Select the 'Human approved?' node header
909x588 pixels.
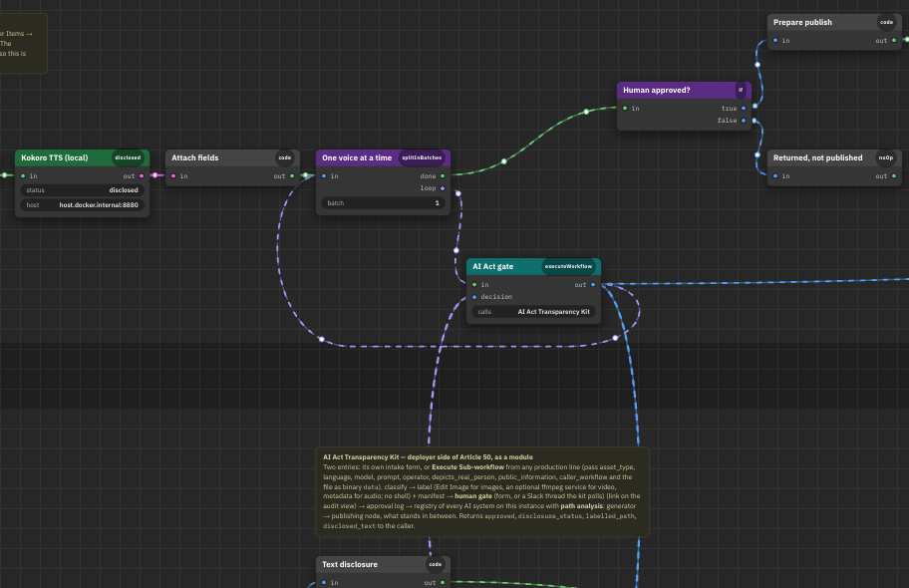point(684,90)
